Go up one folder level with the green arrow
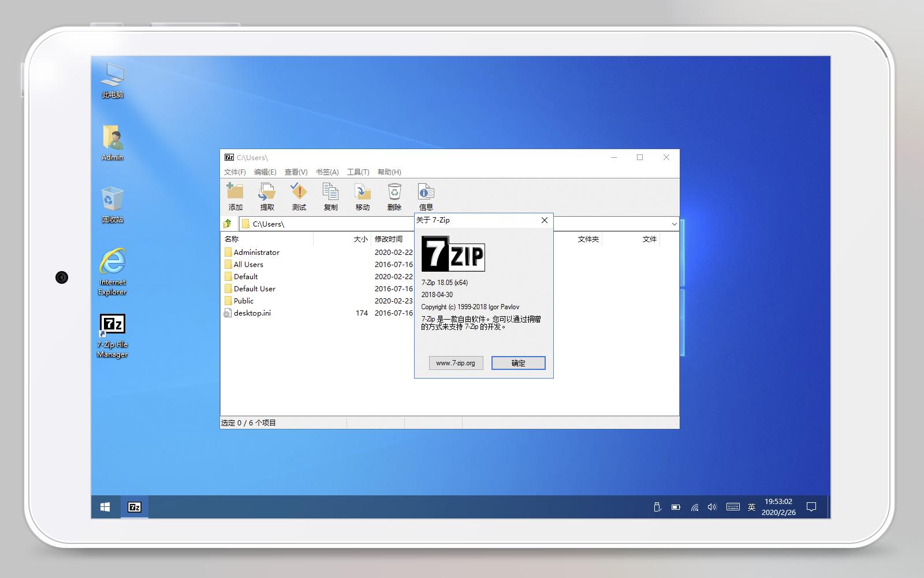This screenshot has width=924, height=578. pyautogui.click(x=228, y=224)
